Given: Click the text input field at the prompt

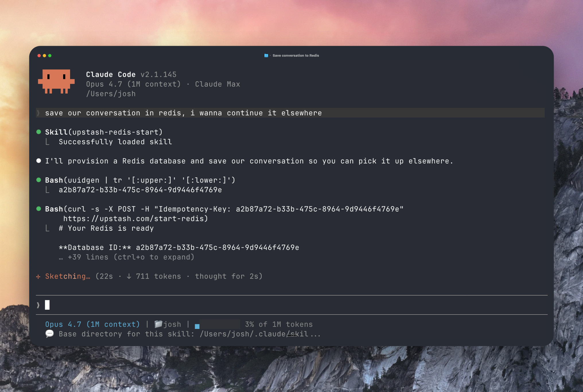Looking at the screenshot, I should pos(291,305).
